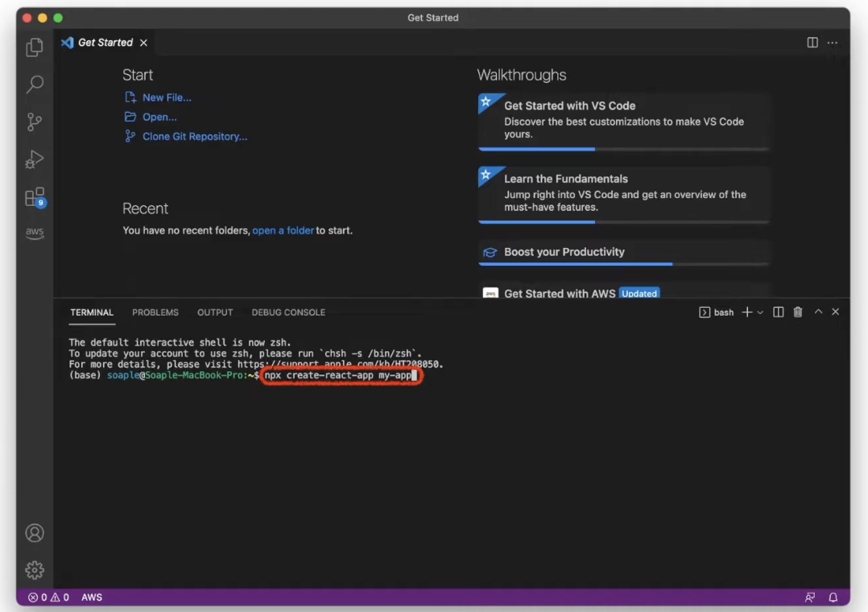Split the terminal pane
The height and width of the screenshot is (612, 868).
pyautogui.click(x=778, y=312)
